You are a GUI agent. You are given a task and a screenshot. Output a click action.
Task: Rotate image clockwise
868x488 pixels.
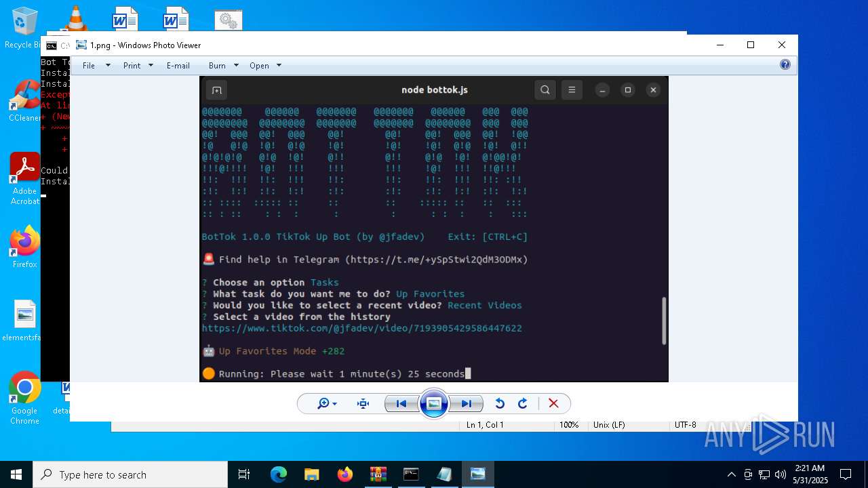pos(523,403)
